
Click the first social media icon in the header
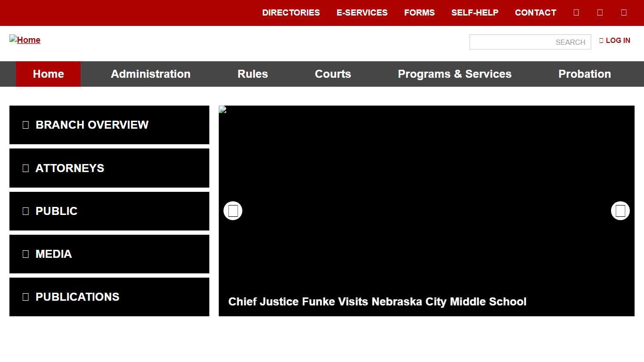(x=576, y=12)
